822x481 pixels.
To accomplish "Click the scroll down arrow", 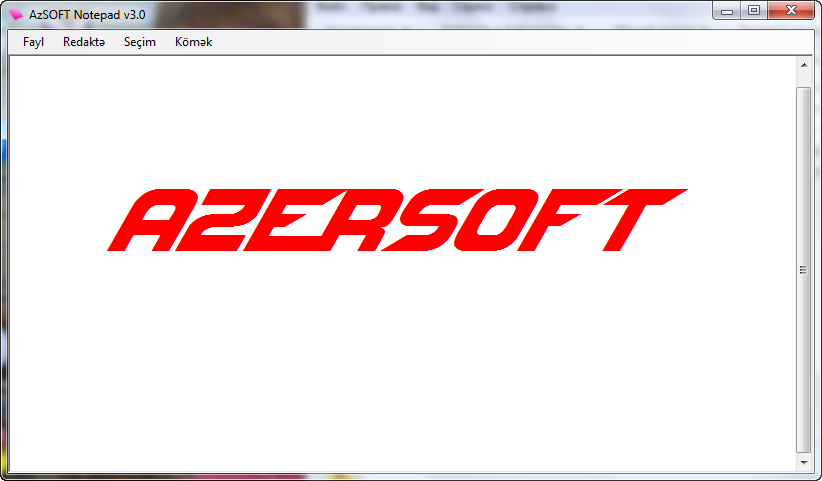I will coord(803,463).
